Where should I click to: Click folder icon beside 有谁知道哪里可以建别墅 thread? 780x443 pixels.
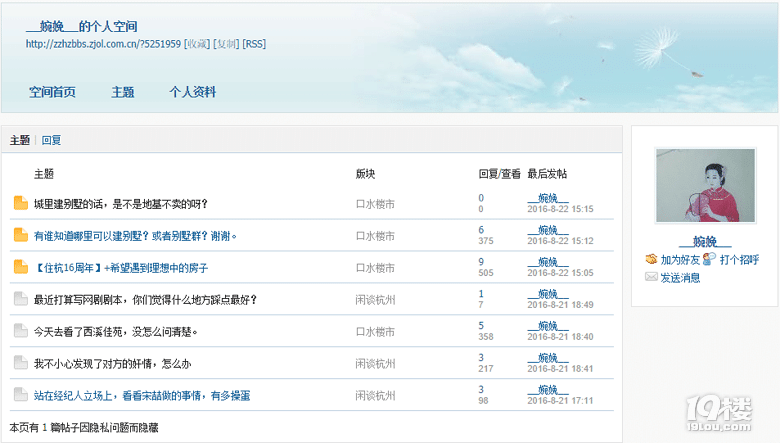click(x=20, y=235)
